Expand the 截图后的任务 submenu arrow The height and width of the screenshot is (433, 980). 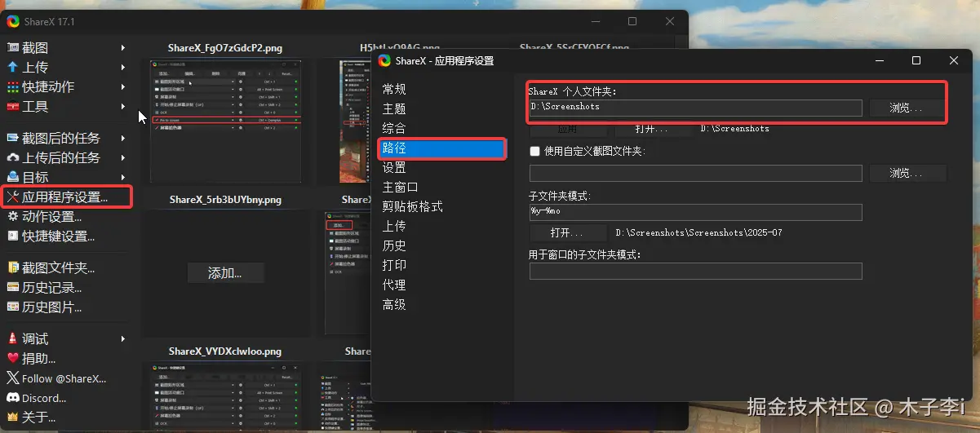pos(123,138)
